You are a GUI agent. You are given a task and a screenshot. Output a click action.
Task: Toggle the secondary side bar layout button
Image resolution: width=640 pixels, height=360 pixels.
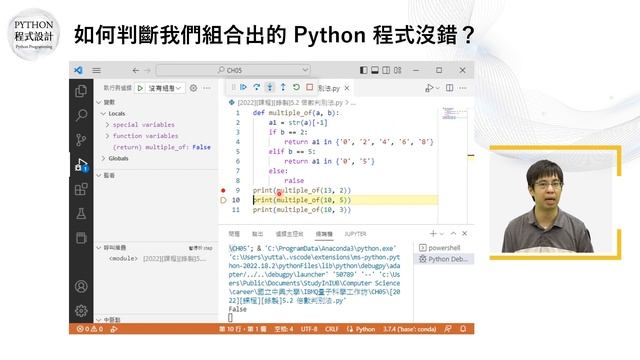tap(386, 70)
